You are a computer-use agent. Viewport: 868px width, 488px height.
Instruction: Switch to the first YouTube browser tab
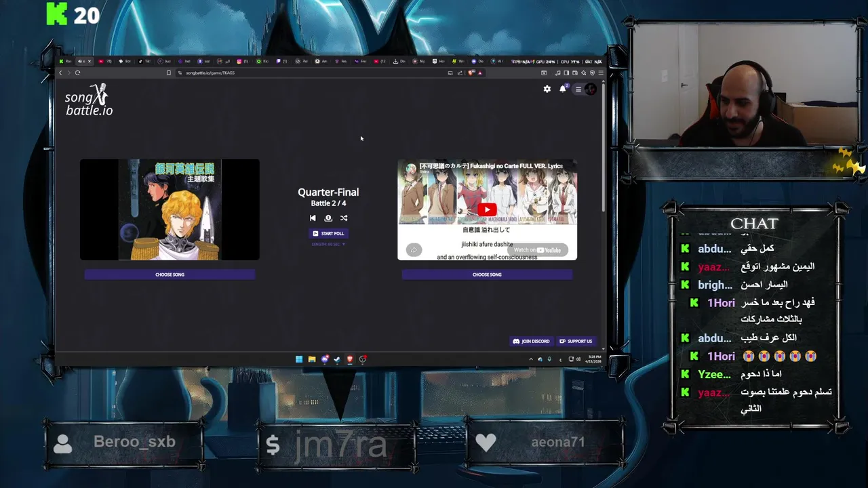coord(106,62)
